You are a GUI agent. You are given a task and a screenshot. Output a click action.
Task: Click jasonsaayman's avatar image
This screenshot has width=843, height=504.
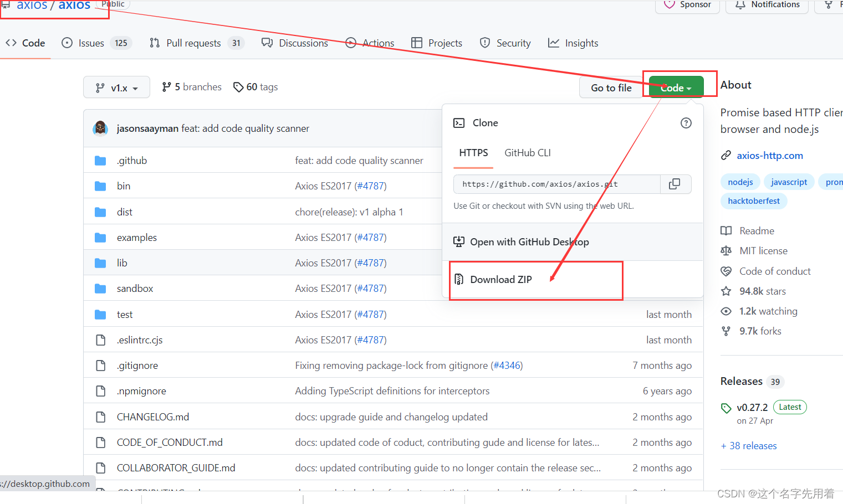coord(100,128)
